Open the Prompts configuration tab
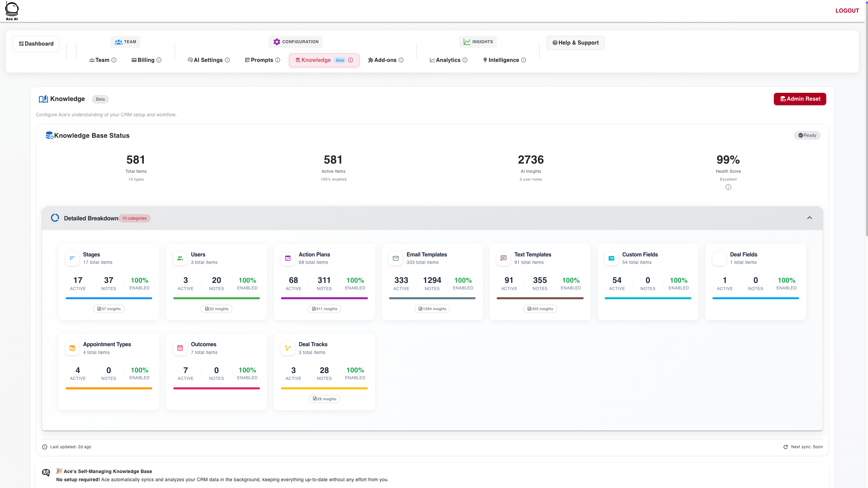868x488 pixels. click(x=262, y=60)
